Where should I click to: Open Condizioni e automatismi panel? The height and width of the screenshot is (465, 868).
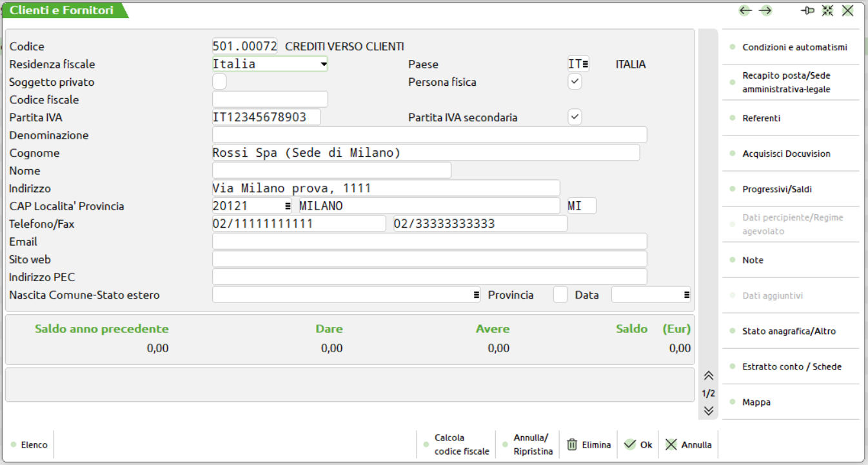[794, 47]
